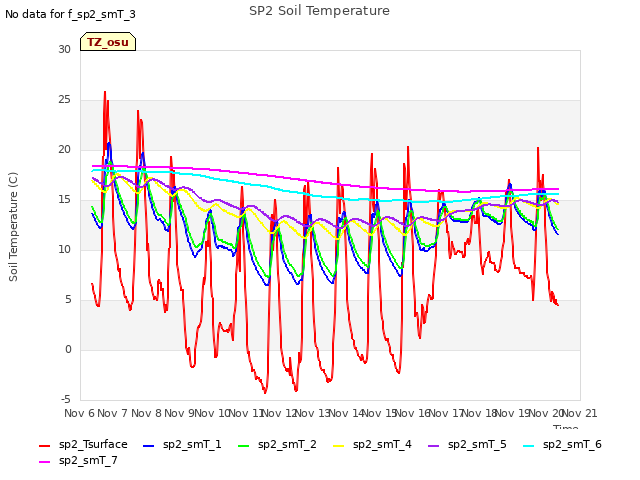Click the Soil Temperature (C) axis label
Screen dimensions: 640x480
pyautogui.click(x=13, y=227)
